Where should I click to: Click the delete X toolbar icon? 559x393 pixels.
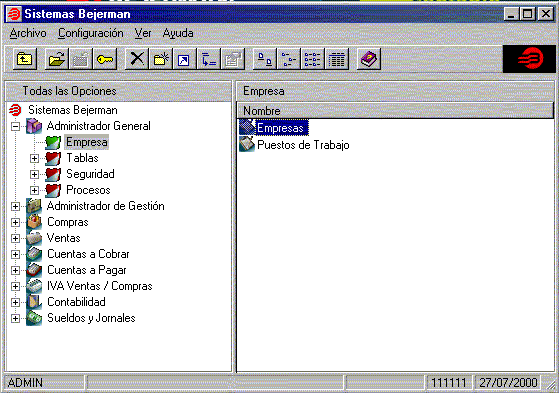[x=137, y=59]
